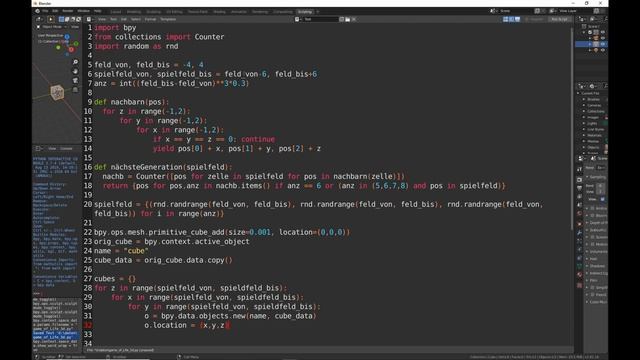The height and width of the screenshot is (360, 640).
Task: Open the Edit menu in top bar
Action: pyautogui.click(x=55, y=11)
